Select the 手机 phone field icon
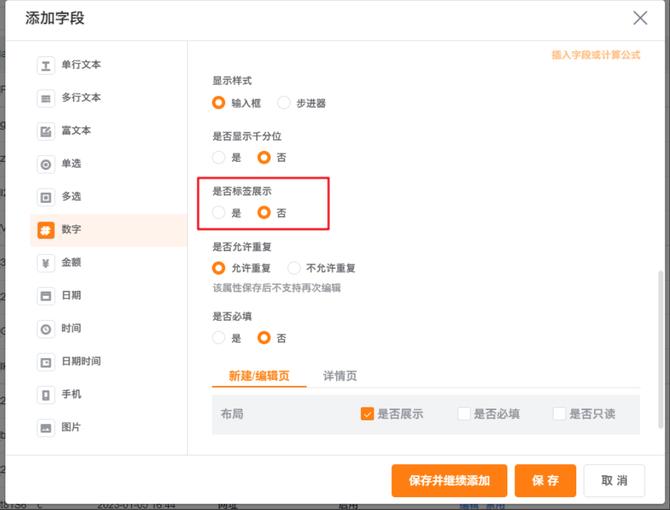Screen dimensions: 670x510 tap(46, 395)
